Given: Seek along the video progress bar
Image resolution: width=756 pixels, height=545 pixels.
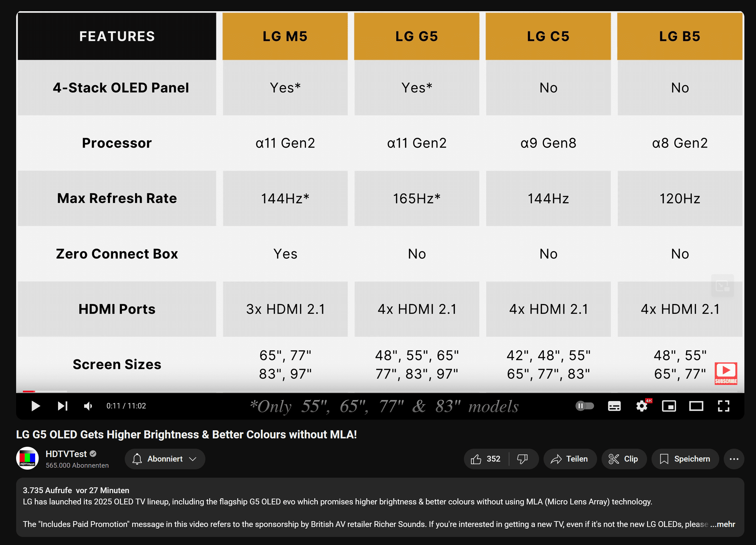Looking at the screenshot, I should [x=380, y=391].
